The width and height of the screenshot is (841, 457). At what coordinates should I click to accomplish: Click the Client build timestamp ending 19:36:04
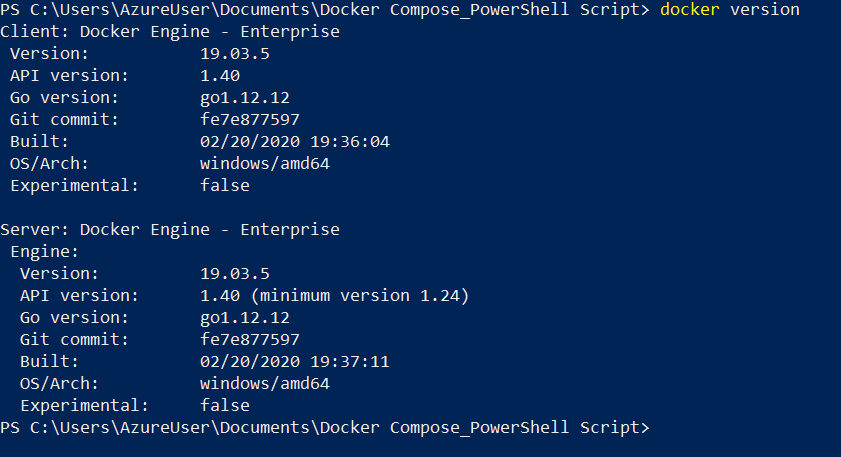click(x=295, y=142)
